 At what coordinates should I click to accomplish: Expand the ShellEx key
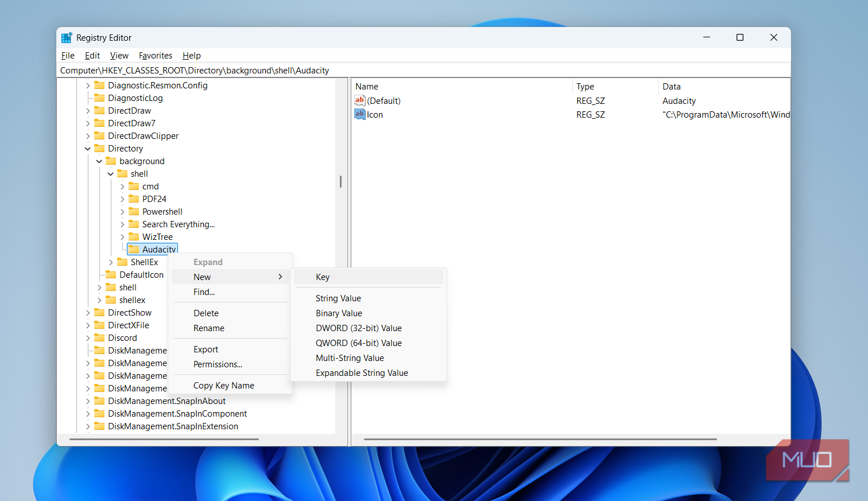pos(111,262)
